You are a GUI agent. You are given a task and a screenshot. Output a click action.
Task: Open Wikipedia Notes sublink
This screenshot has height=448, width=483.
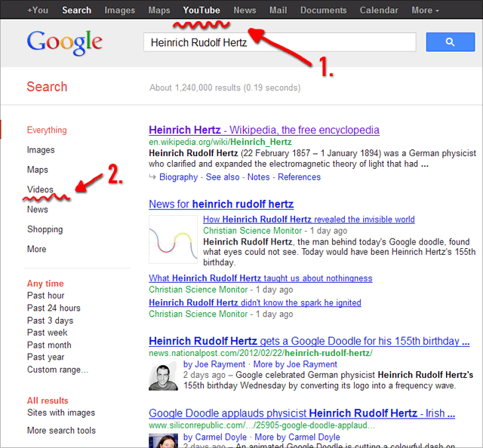[258, 177]
